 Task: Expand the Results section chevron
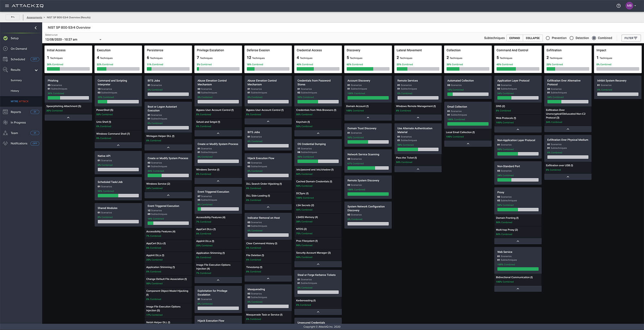point(36,70)
